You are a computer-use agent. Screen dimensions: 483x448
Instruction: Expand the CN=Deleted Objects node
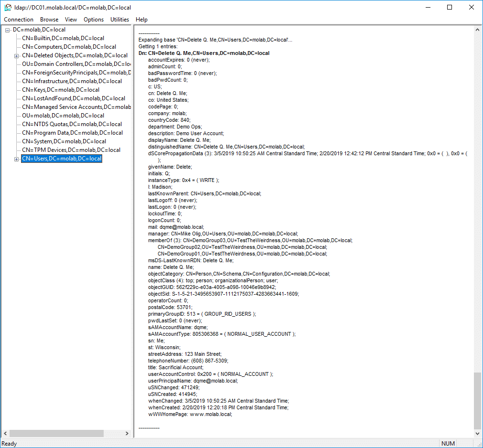(x=17, y=56)
